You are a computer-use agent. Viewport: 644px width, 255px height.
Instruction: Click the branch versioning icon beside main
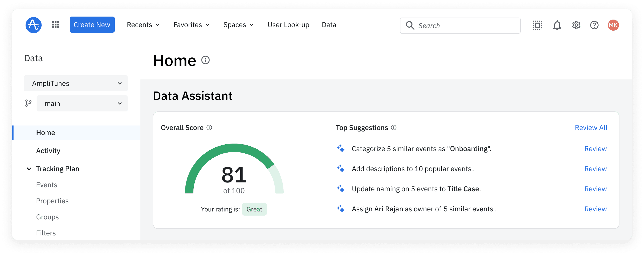tap(28, 103)
